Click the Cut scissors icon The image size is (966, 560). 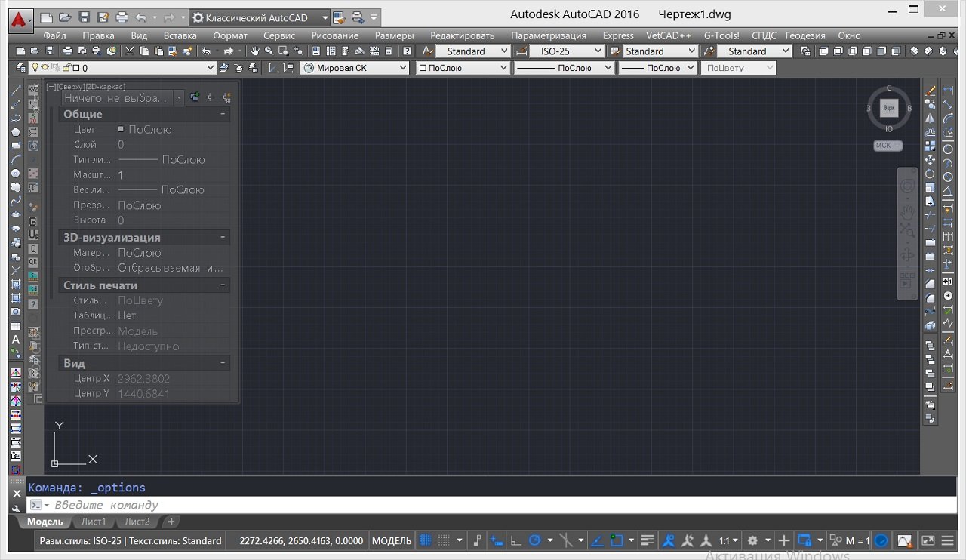(130, 51)
